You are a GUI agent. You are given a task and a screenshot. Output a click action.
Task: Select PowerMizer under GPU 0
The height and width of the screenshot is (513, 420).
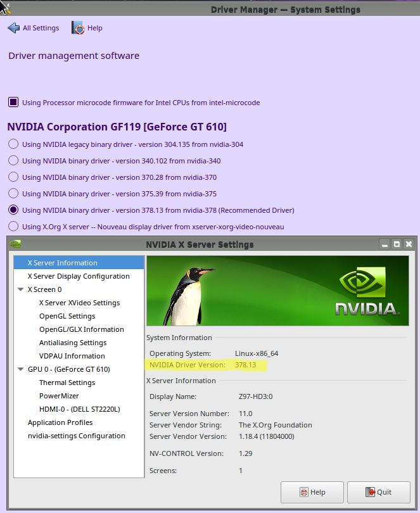[58, 396]
